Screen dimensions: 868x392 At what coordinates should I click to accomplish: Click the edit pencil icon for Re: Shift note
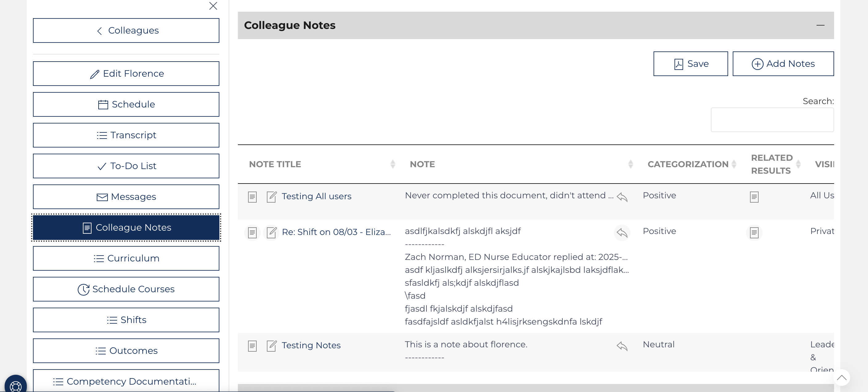(271, 232)
